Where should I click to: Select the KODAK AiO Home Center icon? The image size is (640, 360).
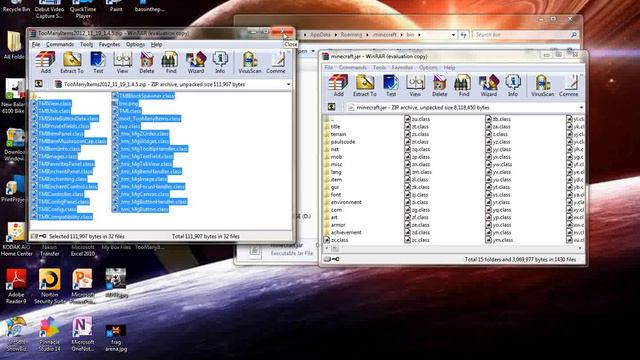pos(16,239)
